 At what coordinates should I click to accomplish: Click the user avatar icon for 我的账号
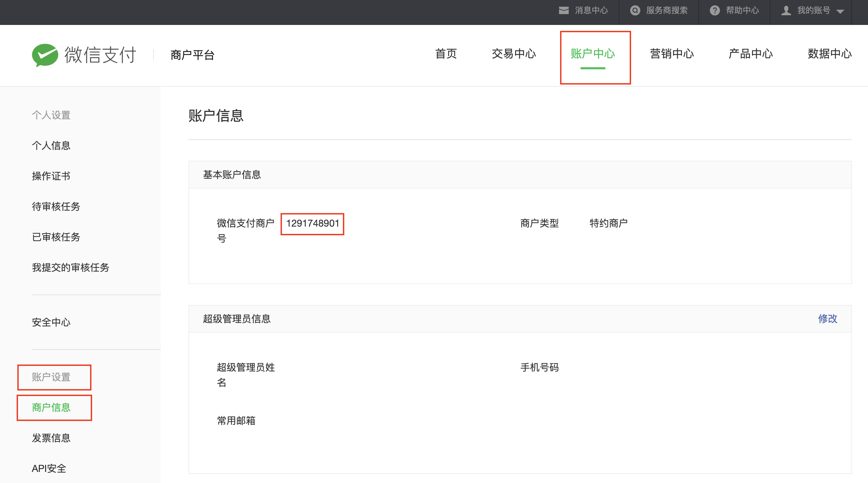click(786, 10)
